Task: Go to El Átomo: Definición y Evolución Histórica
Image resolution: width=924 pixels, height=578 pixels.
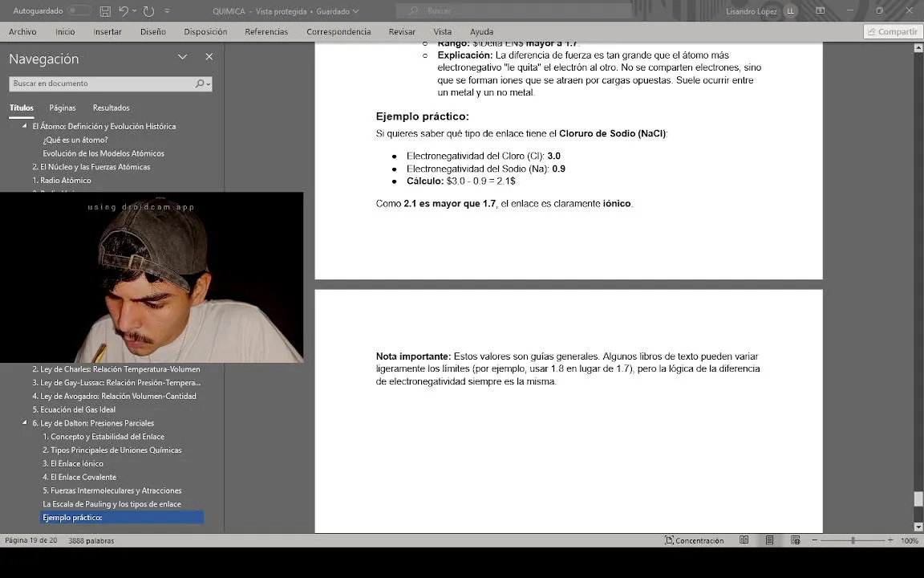Action: (103, 126)
